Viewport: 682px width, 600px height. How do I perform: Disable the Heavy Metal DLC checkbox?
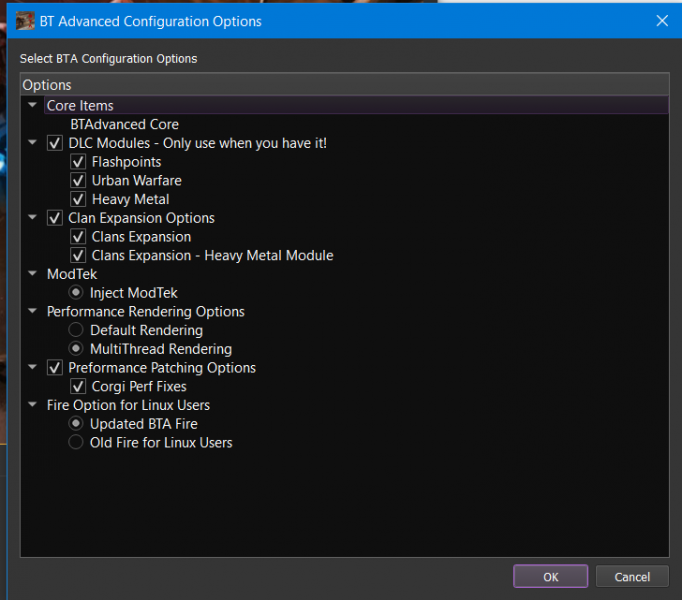[x=77, y=199]
